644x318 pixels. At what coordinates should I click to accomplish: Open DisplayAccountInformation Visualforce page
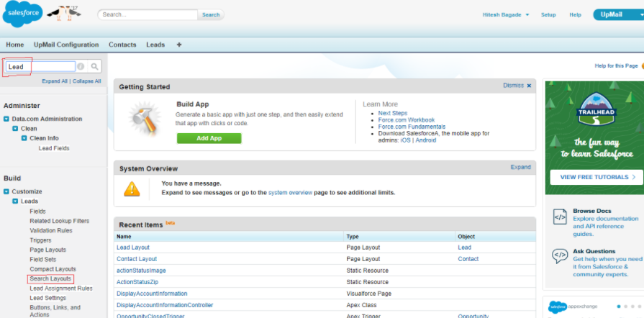(152, 294)
